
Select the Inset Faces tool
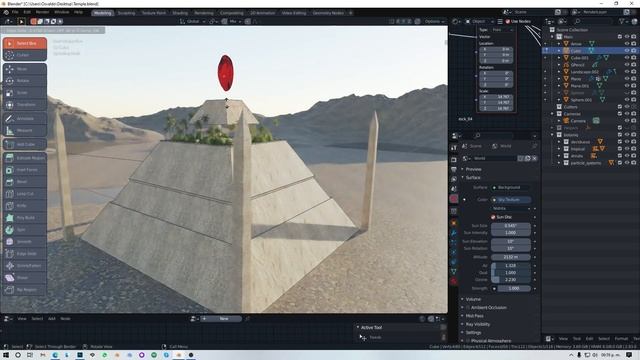(24, 170)
